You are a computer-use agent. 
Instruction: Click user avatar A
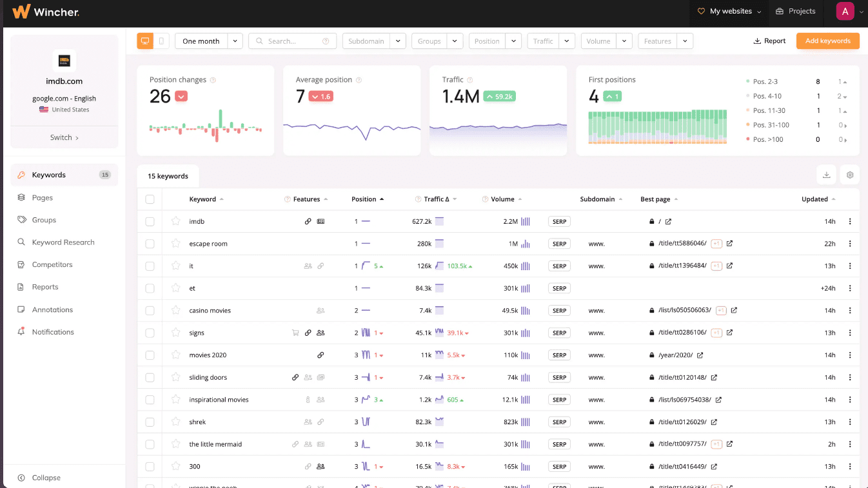845,11
